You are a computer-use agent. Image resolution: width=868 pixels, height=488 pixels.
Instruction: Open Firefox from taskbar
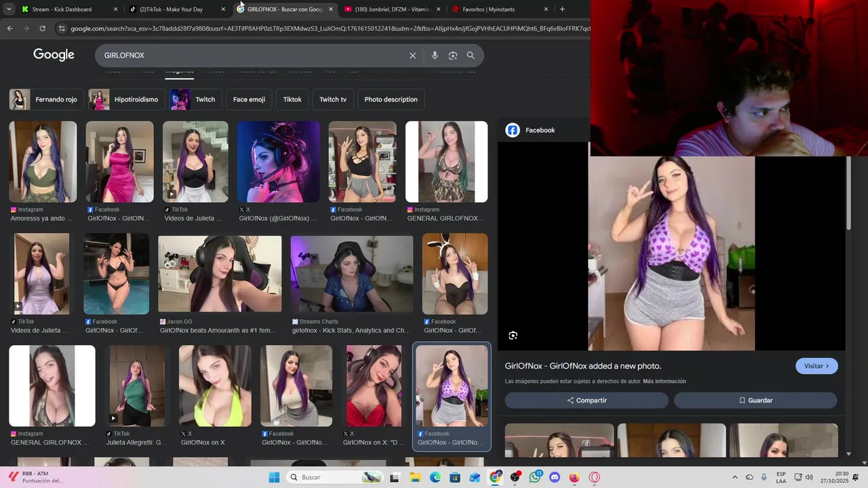tap(574, 477)
